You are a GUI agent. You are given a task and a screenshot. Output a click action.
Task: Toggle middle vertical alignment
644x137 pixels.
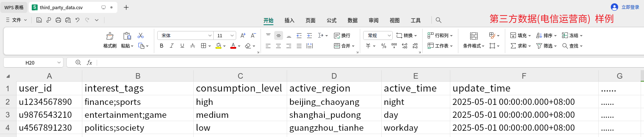pos(279,35)
